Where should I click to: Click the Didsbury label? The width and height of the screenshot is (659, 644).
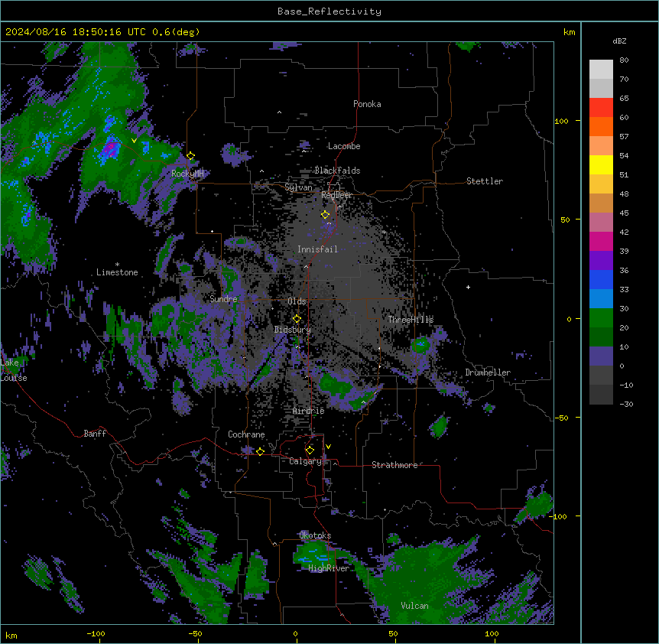coord(293,330)
